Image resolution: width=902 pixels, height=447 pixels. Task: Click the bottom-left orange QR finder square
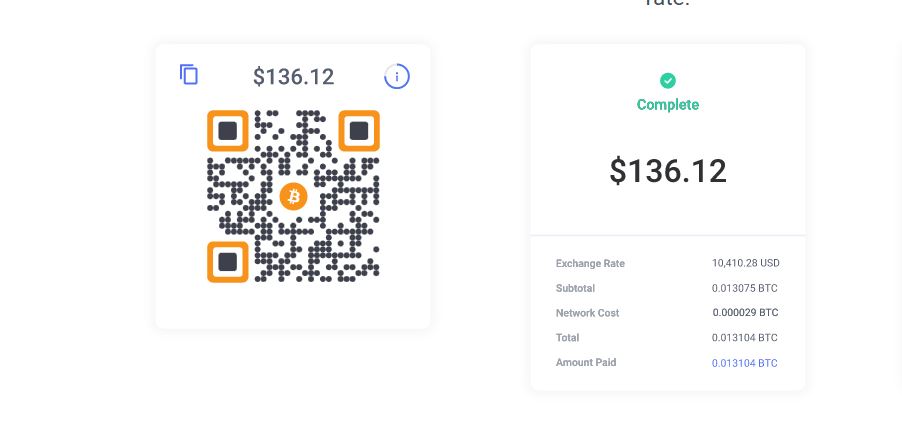228,262
